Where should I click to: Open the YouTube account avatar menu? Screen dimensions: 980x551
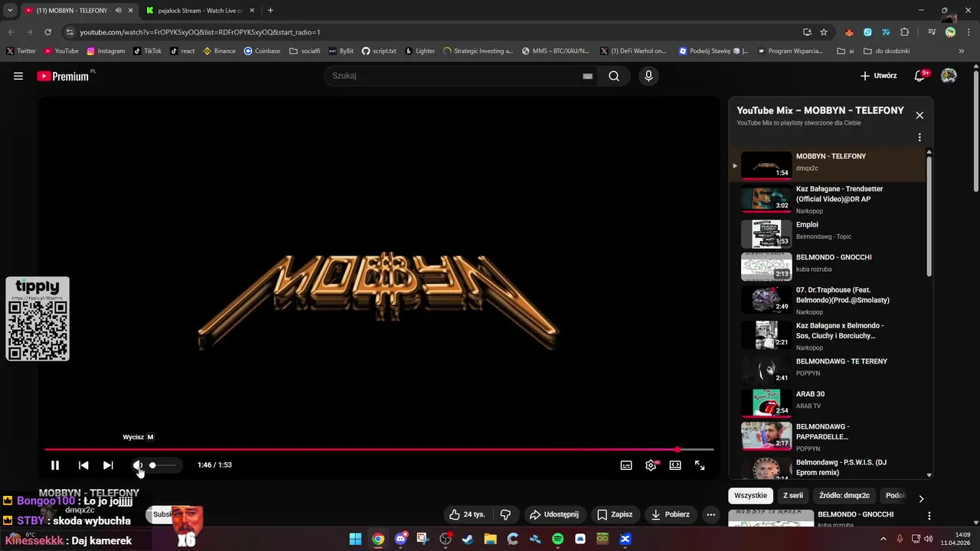pyautogui.click(x=949, y=76)
